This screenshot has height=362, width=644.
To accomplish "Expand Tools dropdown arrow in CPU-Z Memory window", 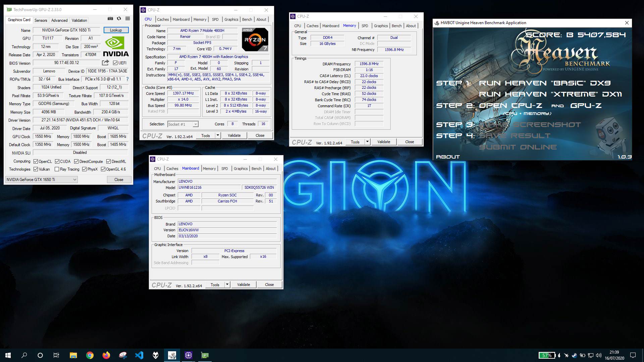I will pos(367,142).
